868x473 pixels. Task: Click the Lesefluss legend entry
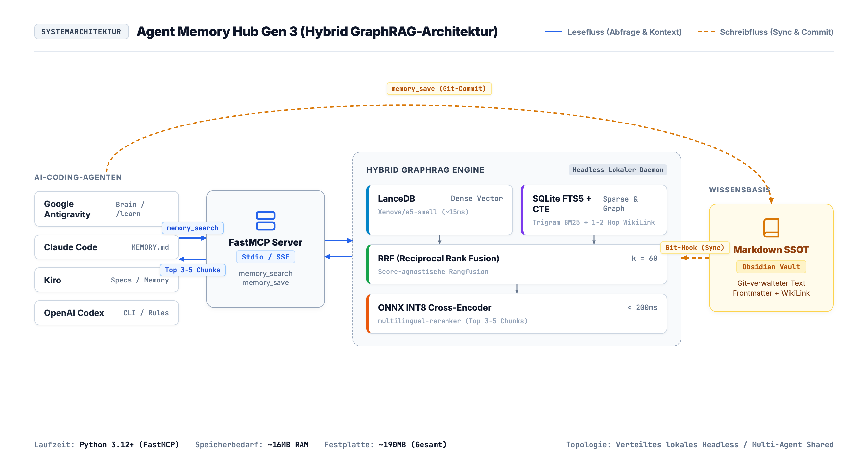[613, 32]
